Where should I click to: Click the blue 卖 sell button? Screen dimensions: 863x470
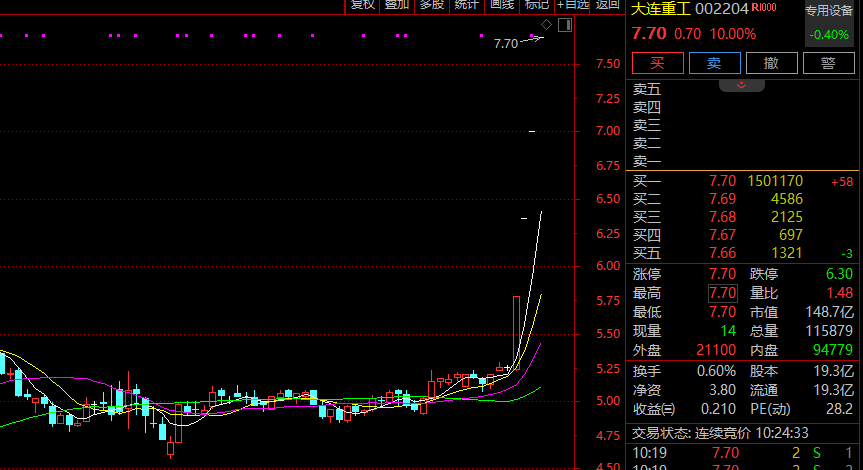click(714, 63)
